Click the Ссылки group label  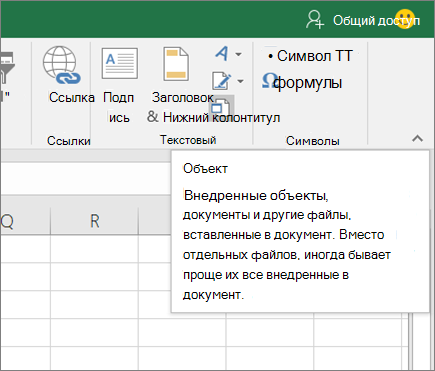(69, 141)
